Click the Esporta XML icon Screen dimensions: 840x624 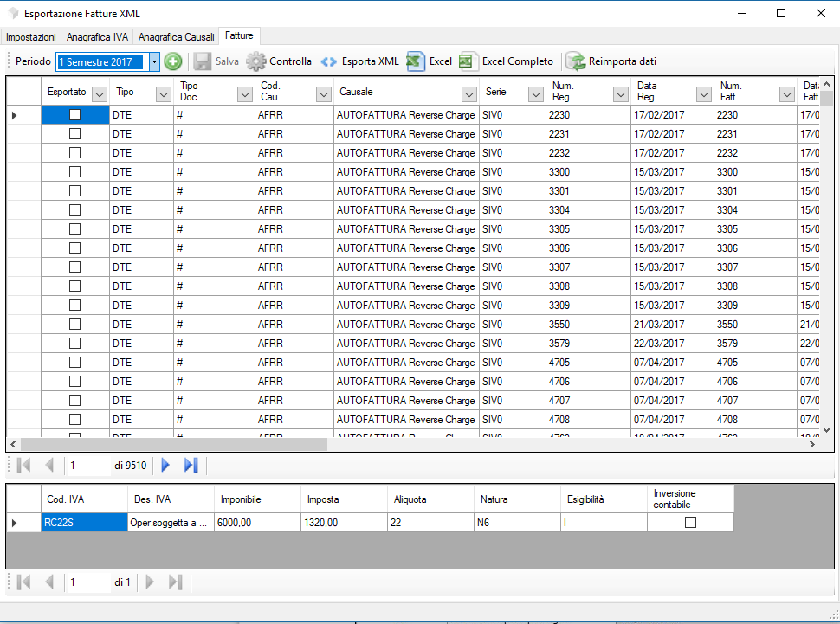328,61
